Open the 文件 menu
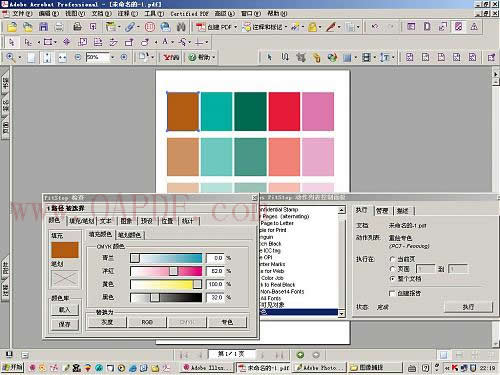This screenshot has width=500, height=375. [22, 14]
